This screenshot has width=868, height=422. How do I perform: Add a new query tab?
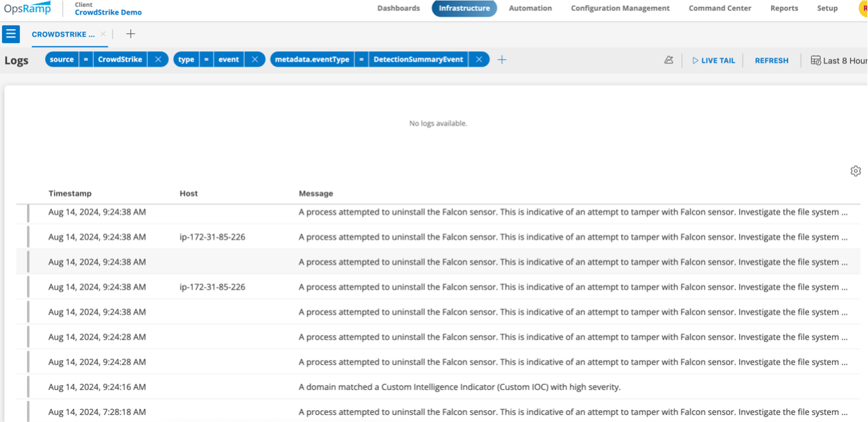(130, 34)
